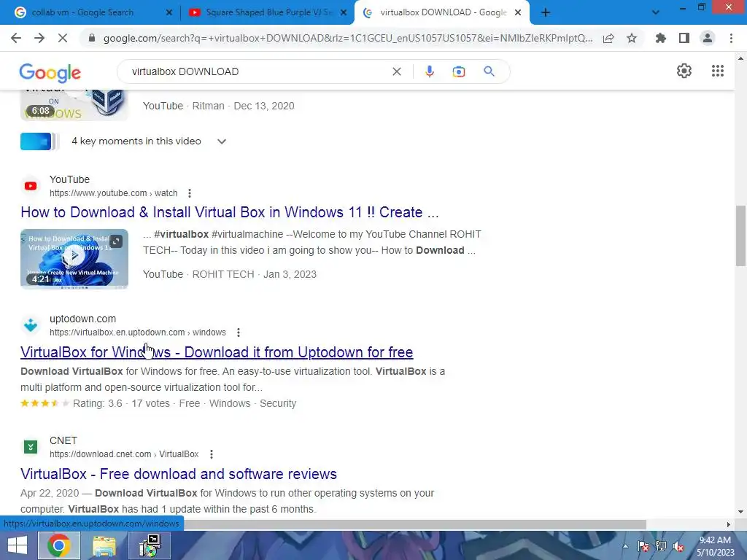The width and height of the screenshot is (747, 560).
Task: Close the collab vm tab
Action: [x=169, y=13]
